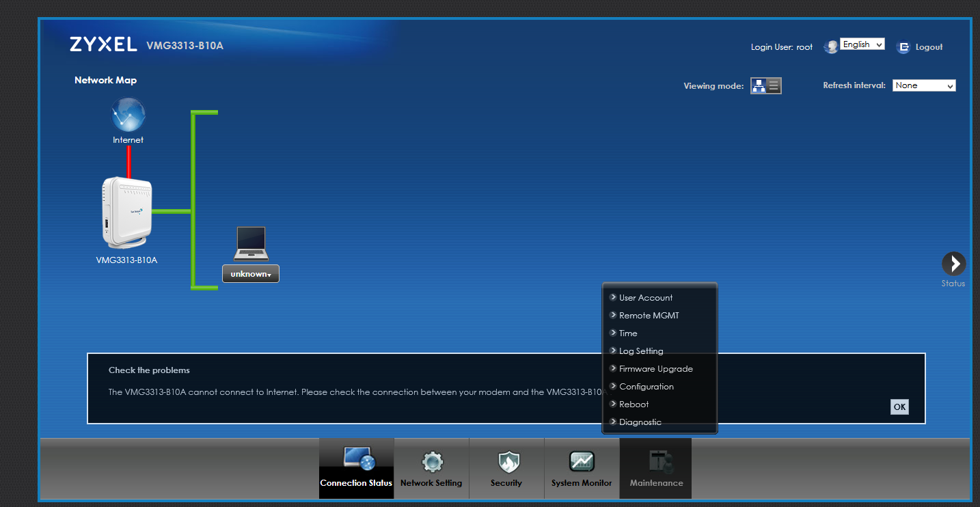Select User Account from Maintenance menu

point(646,297)
